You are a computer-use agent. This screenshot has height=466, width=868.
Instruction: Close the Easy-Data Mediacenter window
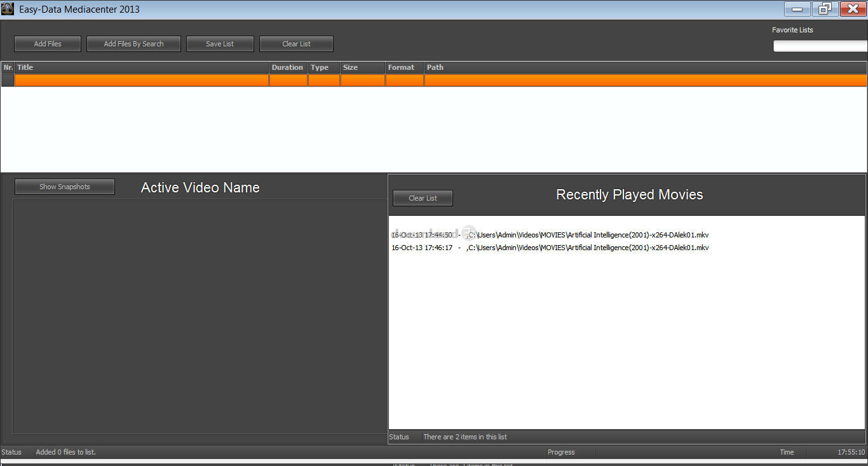pyautogui.click(x=853, y=9)
